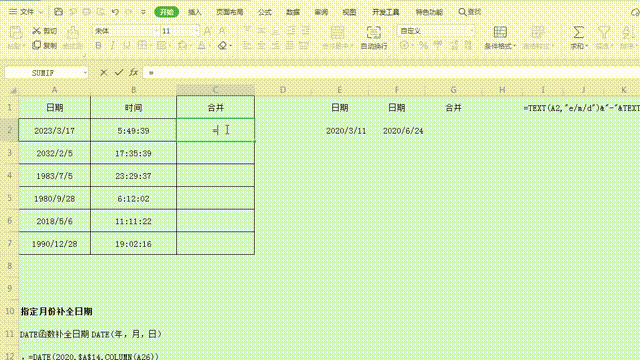Select cell B3 containing 17:35:39
The width and height of the screenshot is (640, 360).
133,153
